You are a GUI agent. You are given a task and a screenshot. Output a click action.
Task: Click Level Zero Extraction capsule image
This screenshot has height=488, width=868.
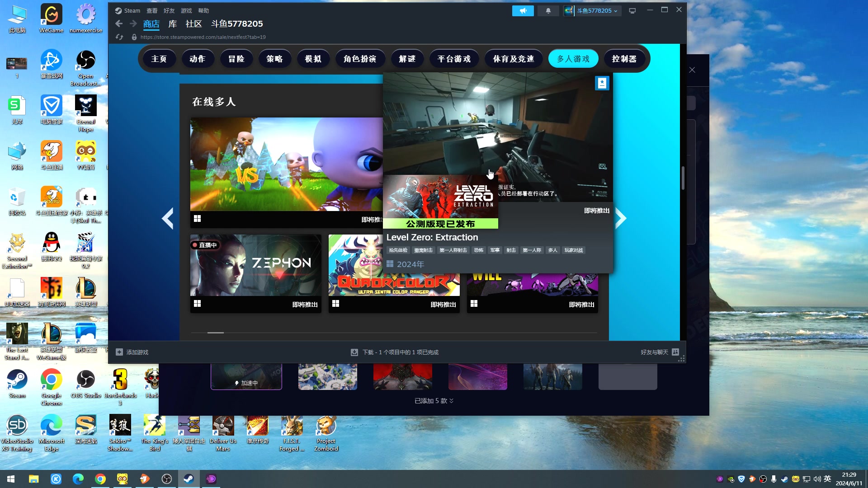tap(440, 202)
